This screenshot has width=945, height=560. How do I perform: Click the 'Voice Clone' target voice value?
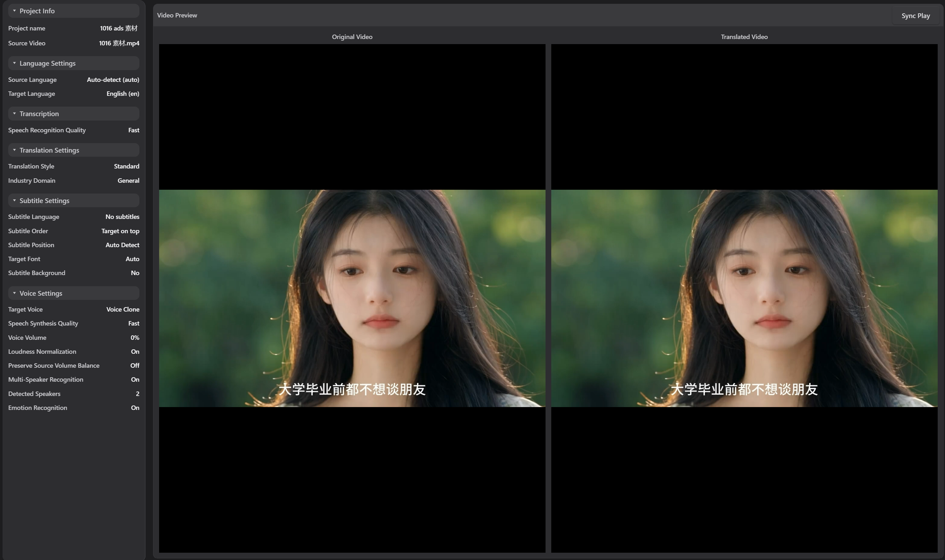(123, 309)
